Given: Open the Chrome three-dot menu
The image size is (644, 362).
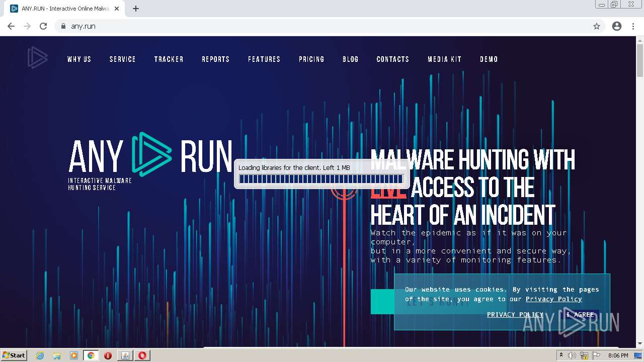Looking at the screenshot, I should click(633, 26).
